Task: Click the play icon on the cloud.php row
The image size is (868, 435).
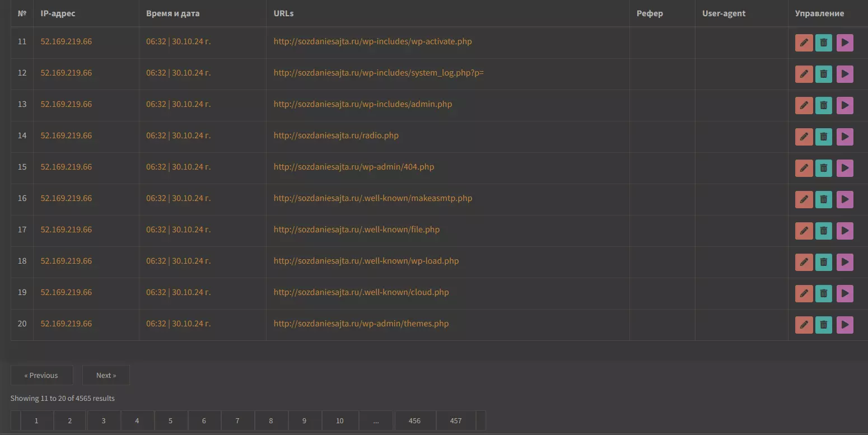Action: [844, 293]
